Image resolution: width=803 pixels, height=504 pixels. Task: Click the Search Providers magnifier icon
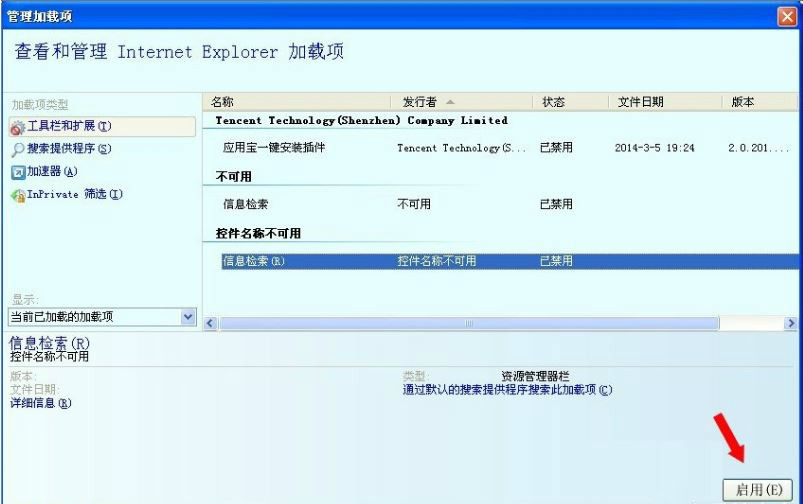click(18, 150)
